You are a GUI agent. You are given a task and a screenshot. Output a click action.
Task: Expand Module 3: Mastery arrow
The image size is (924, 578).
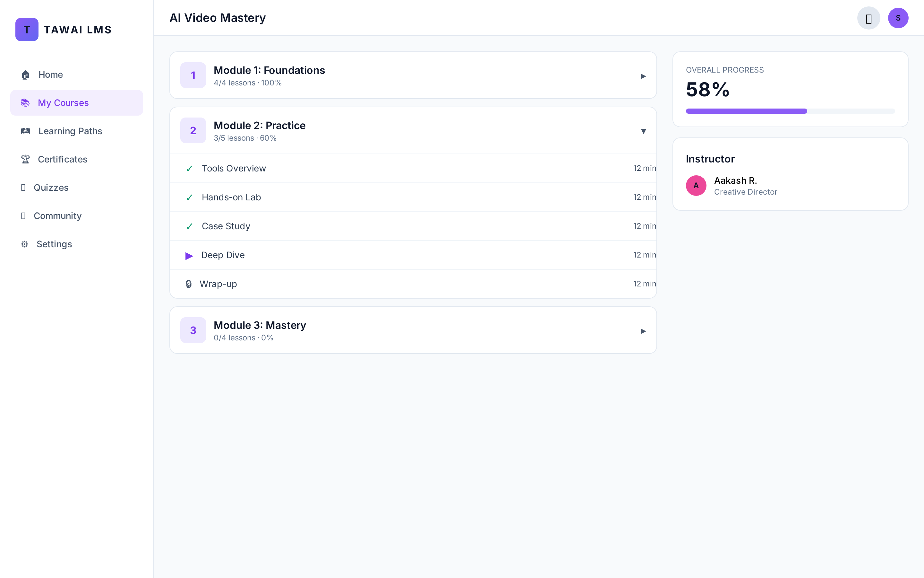tap(643, 331)
